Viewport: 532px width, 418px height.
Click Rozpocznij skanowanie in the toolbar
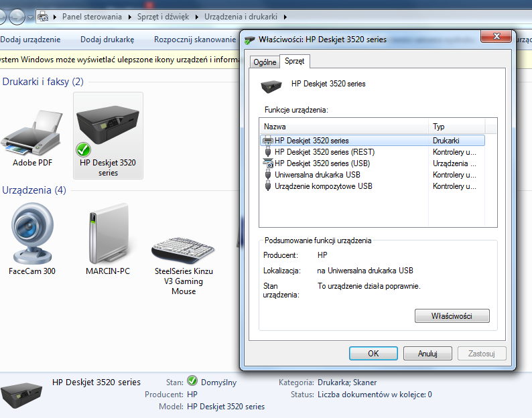point(195,40)
